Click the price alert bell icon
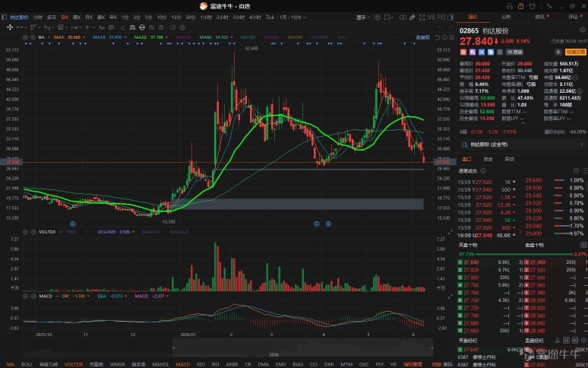 [x=558, y=52]
